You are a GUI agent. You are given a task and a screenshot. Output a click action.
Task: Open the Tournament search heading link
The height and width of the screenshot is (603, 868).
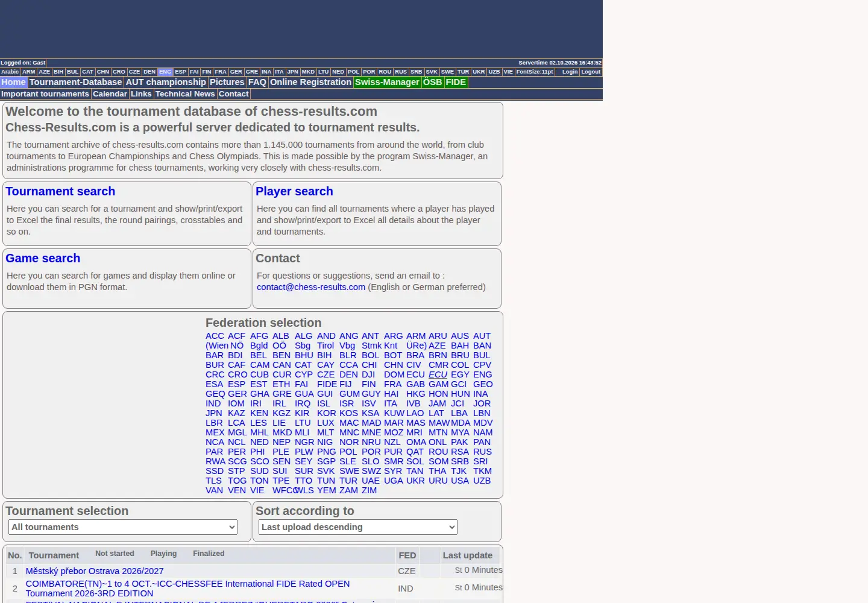[x=60, y=191]
